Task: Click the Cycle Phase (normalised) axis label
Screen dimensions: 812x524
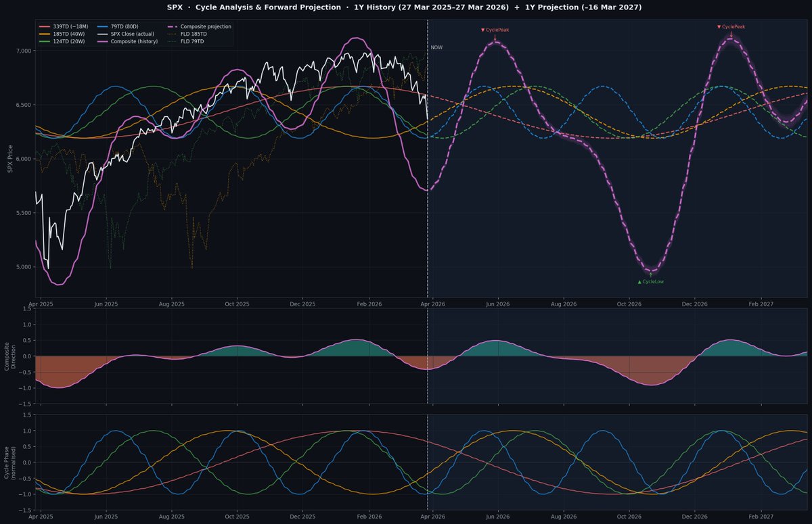Action: pos(10,462)
